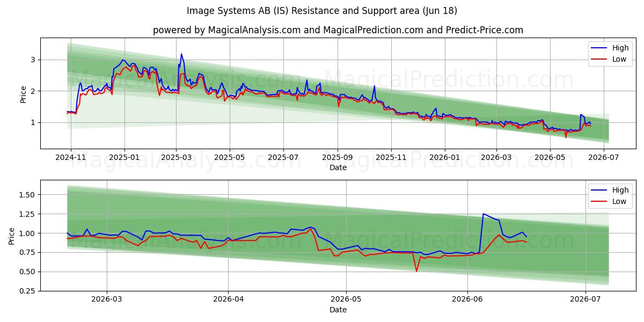The width and height of the screenshot is (644, 322).
Task: Select 'High' label in the upper chart legend
Action: [x=620, y=48]
